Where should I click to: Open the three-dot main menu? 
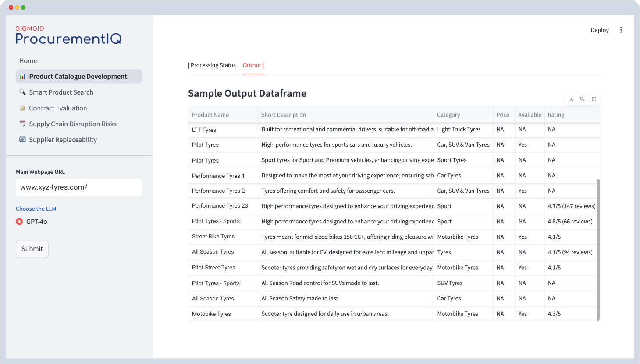(x=621, y=30)
